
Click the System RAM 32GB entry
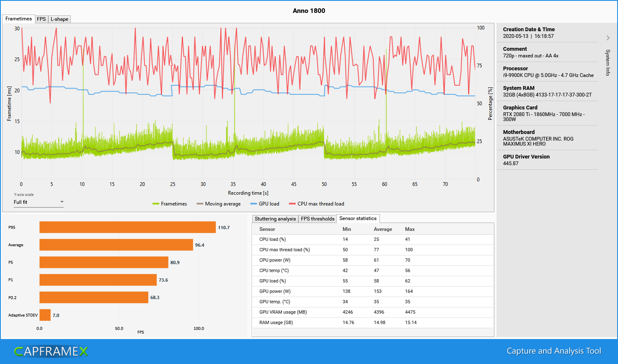coord(547,95)
